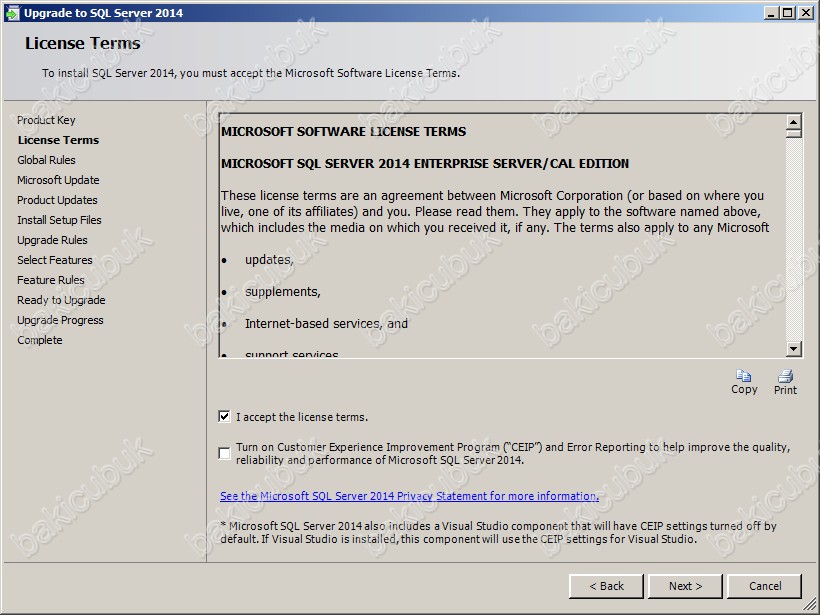Close the Upgrade to SQL Server window
Viewport: 820px width, 615px height.
point(806,13)
